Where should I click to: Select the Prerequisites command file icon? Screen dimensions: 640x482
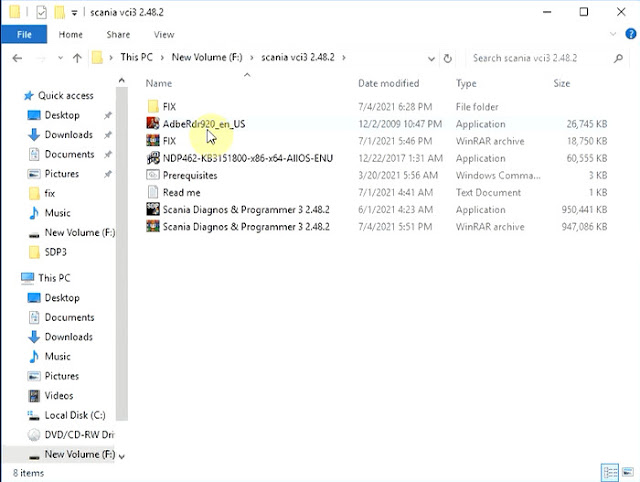[153, 175]
